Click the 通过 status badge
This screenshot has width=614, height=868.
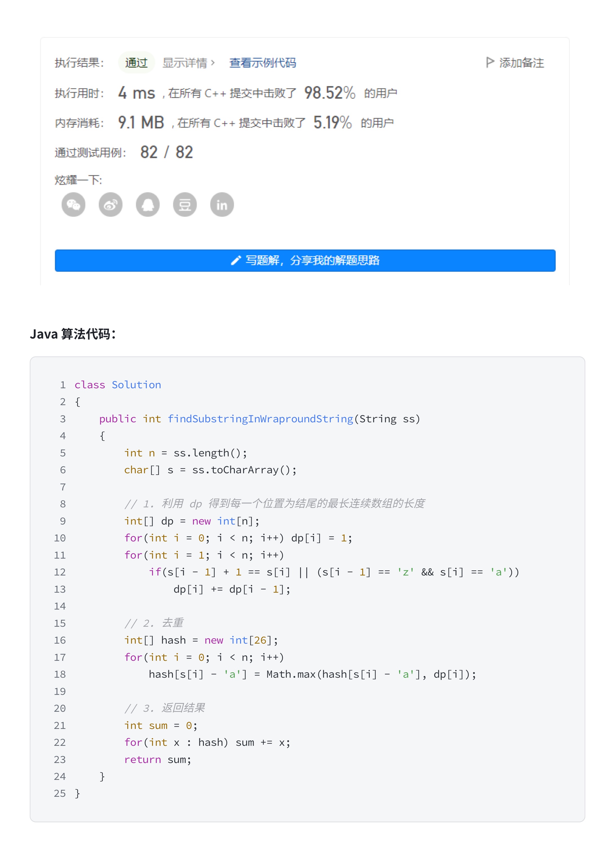pos(136,63)
